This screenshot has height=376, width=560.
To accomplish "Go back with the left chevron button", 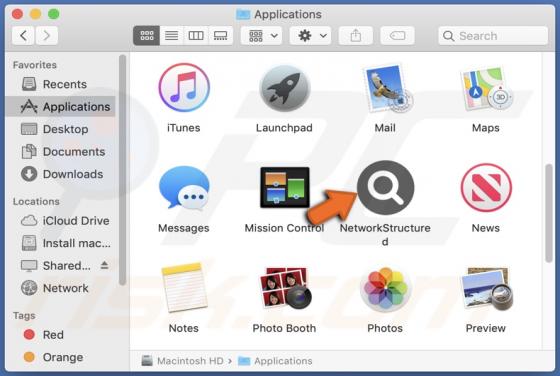I will pos(23,36).
